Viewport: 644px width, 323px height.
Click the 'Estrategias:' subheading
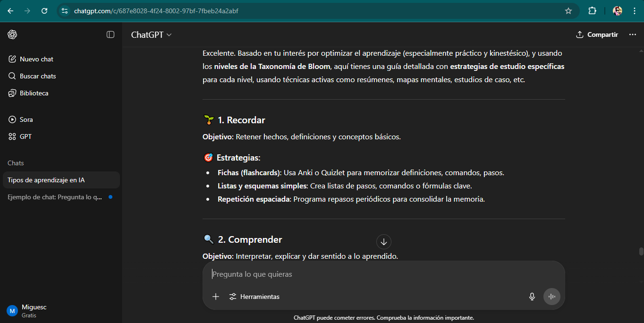[x=238, y=158]
